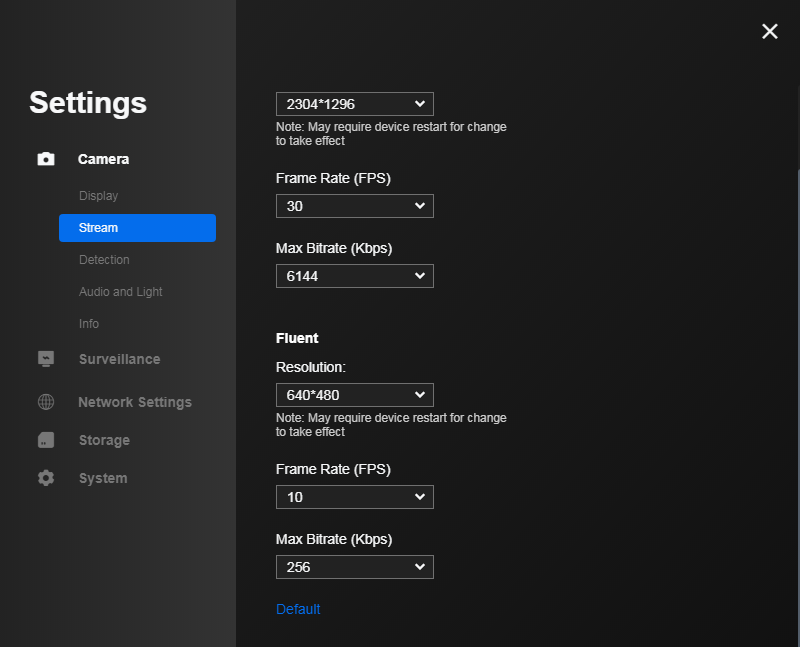Open the Fluent Max Bitrate 256 dropdown
Image resolution: width=800 pixels, height=647 pixels.
tap(354, 567)
